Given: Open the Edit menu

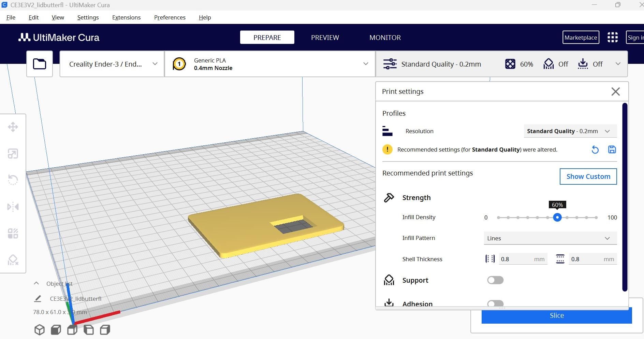Looking at the screenshot, I should pyautogui.click(x=33, y=17).
